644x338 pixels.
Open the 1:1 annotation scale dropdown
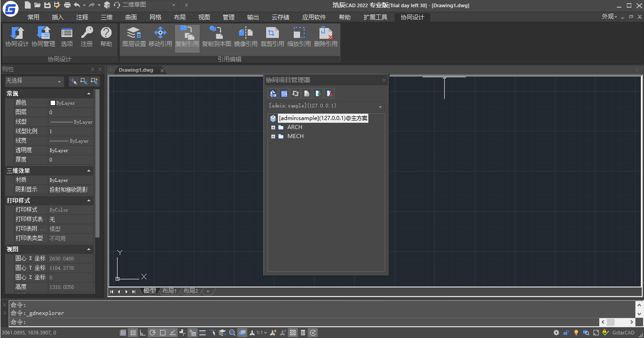pyautogui.click(x=262, y=333)
